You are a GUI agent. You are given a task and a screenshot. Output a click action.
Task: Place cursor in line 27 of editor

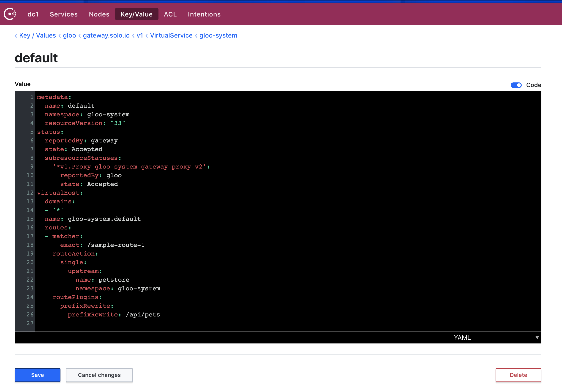tap(288, 323)
